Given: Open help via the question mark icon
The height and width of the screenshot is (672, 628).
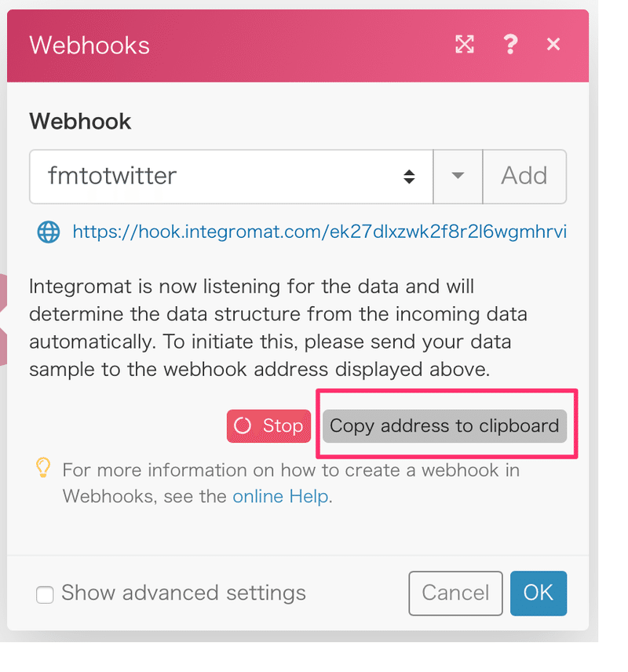Looking at the screenshot, I should pyautogui.click(x=510, y=45).
